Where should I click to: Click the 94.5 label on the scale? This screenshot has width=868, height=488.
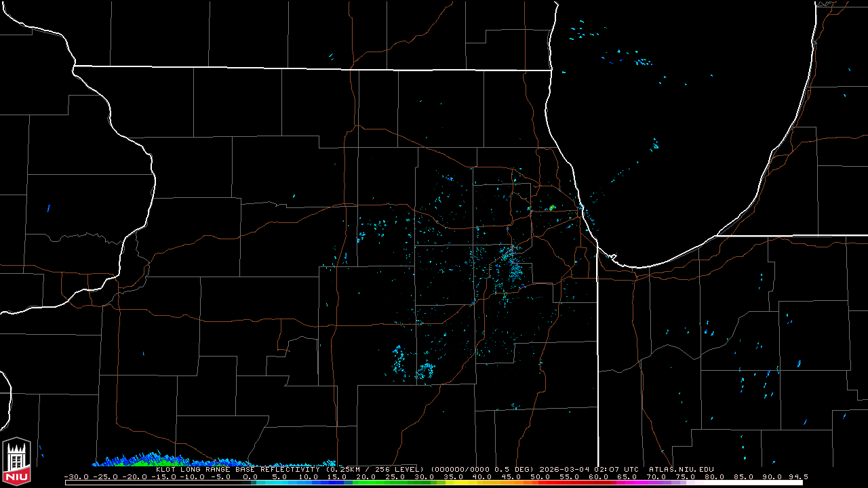(x=796, y=477)
